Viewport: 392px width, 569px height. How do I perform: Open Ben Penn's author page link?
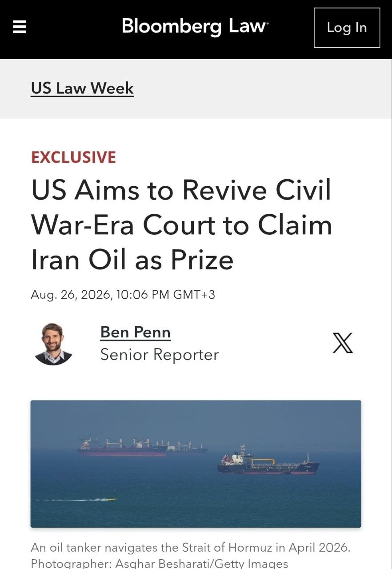(135, 332)
